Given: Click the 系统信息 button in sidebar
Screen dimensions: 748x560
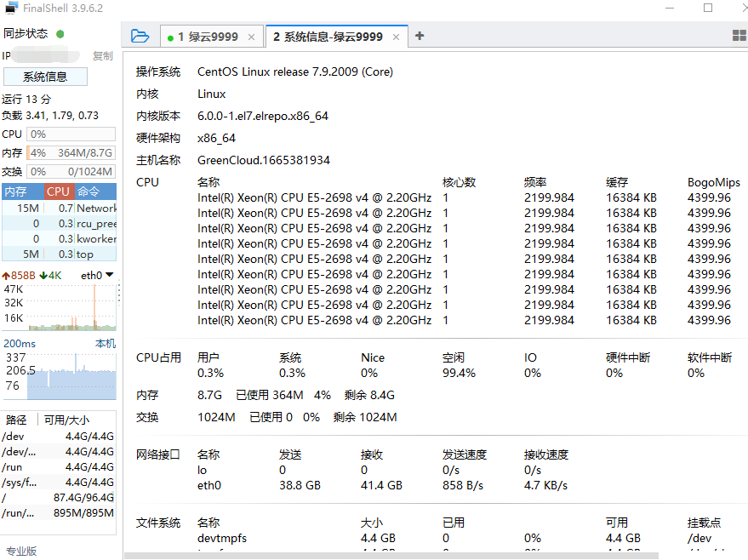Looking at the screenshot, I should [x=44, y=77].
